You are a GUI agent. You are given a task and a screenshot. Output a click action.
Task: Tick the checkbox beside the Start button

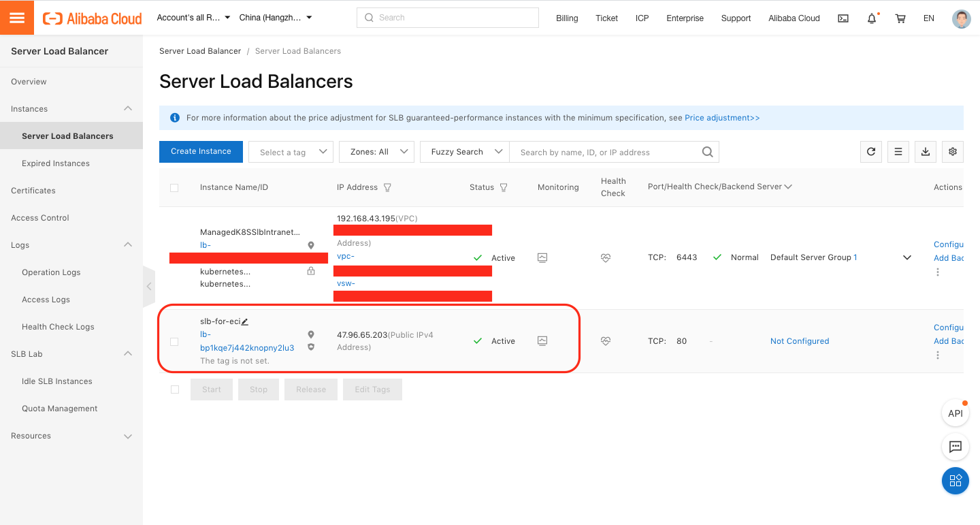coord(175,389)
